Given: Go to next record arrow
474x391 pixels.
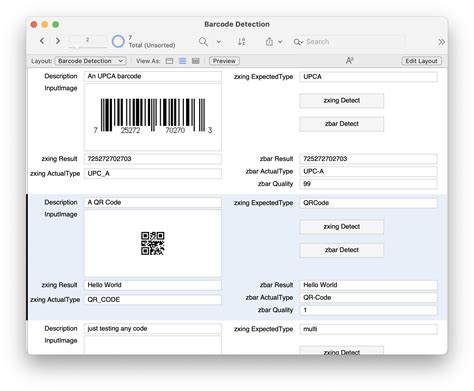Looking at the screenshot, I should 58,41.
